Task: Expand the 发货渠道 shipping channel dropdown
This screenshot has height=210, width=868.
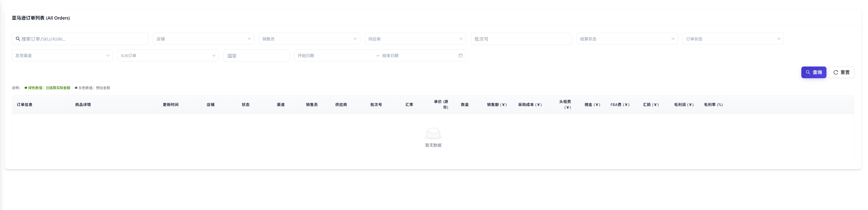Action: [62, 56]
